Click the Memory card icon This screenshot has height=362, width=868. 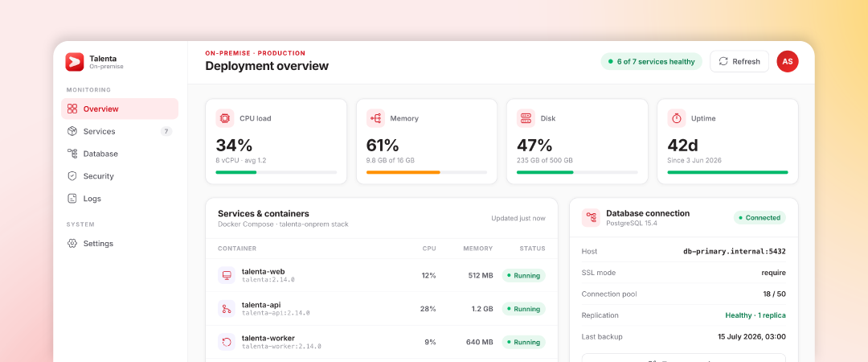point(375,118)
